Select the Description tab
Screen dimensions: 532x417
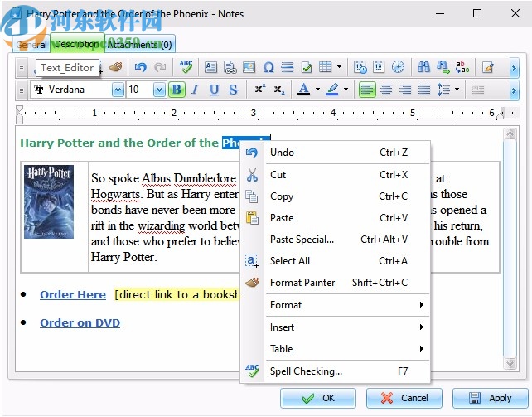77,44
